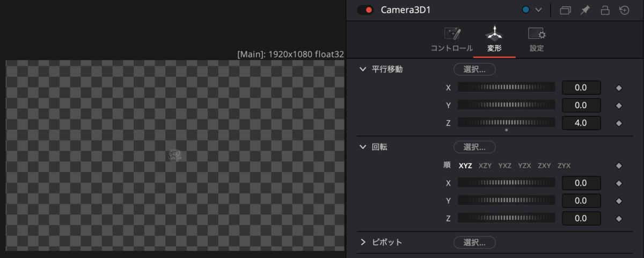Expand the ピボット section

(363, 242)
